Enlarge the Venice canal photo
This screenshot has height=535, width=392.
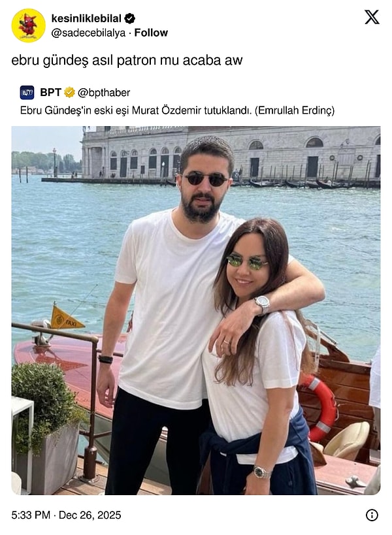point(196,310)
